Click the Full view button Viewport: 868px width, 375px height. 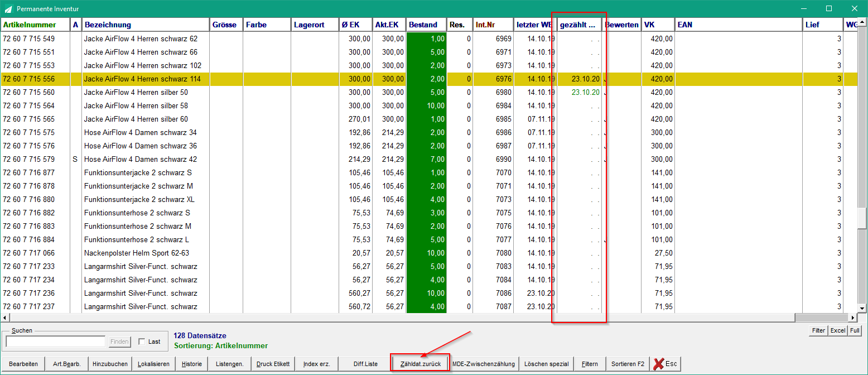tap(855, 330)
